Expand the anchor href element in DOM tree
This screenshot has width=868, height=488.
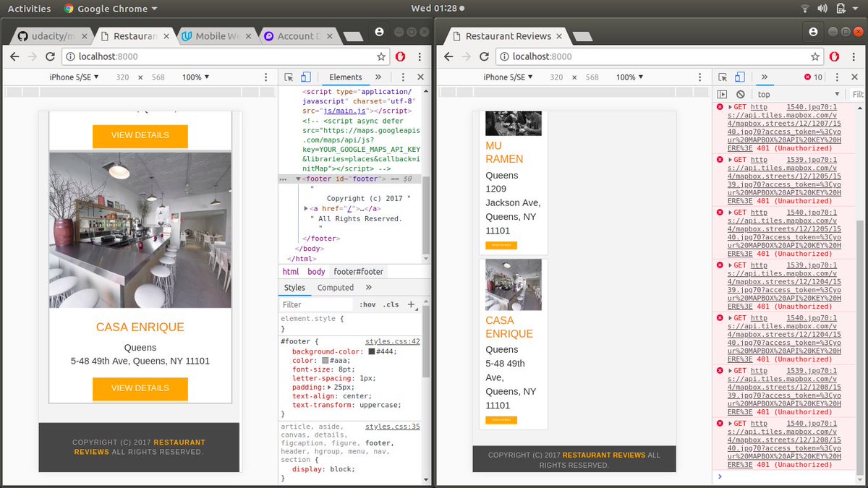306,208
